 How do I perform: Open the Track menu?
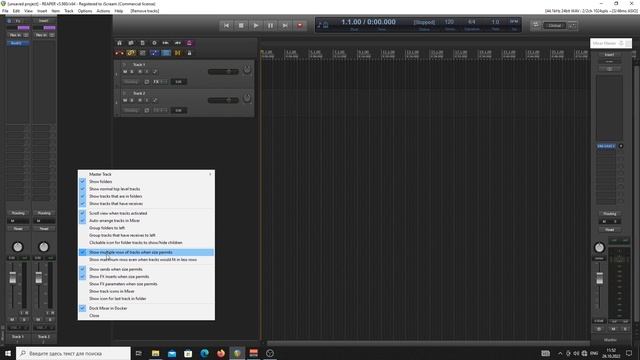tap(69, 11)
